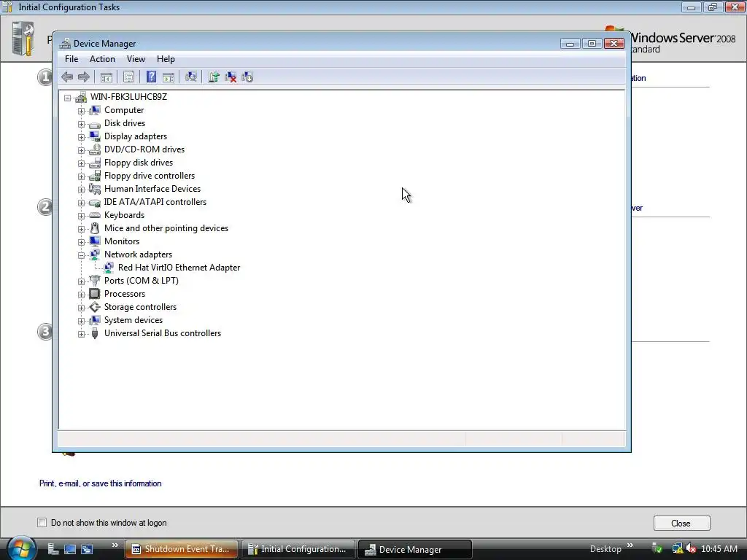This screenshot has width=747, height=560.
Task: Switch to Initial Configuration taskbar button
Action: tap(298, 549)
